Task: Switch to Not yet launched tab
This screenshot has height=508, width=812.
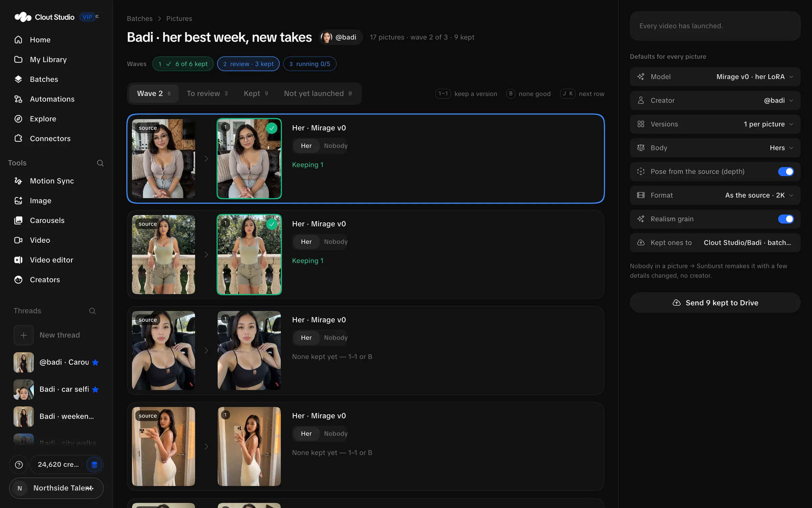Action: 318,93
